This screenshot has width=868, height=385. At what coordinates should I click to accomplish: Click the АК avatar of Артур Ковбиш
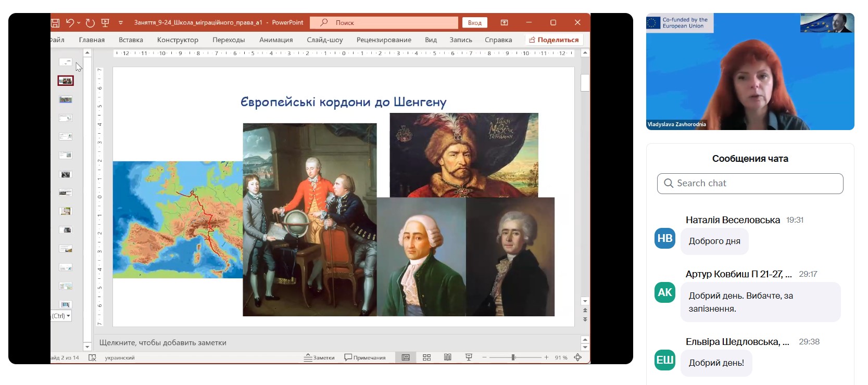(x=665, y=292)
